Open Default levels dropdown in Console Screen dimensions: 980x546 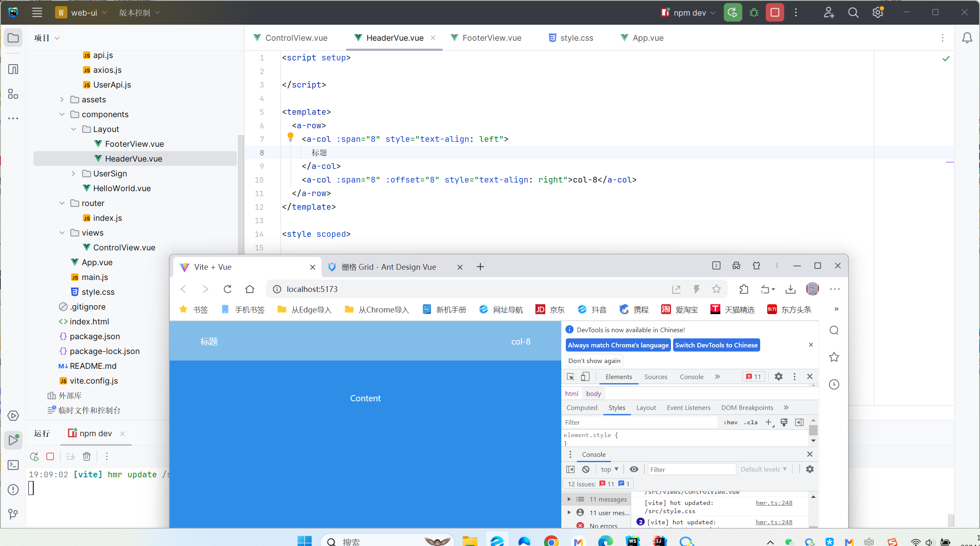(x=763, y=469)
